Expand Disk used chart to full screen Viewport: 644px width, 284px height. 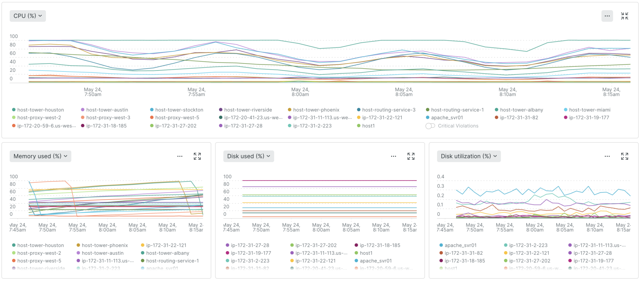click(x=411, y=156)
